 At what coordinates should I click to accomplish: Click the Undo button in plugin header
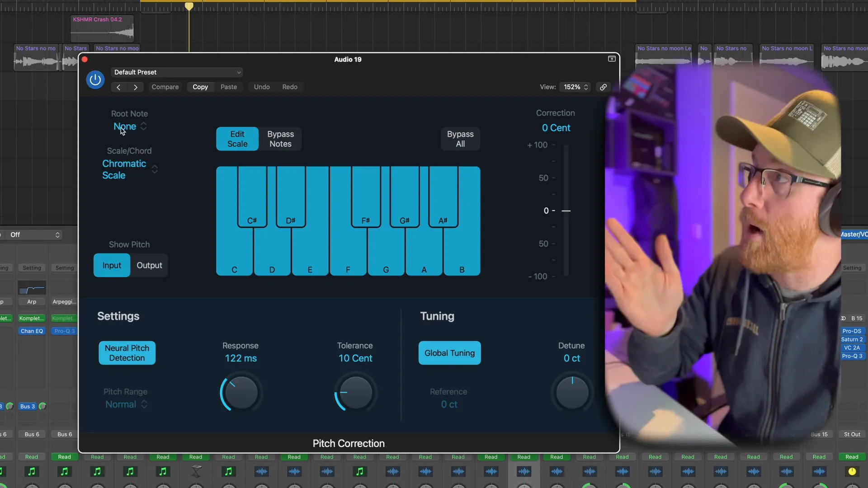(x=262, y=87)
